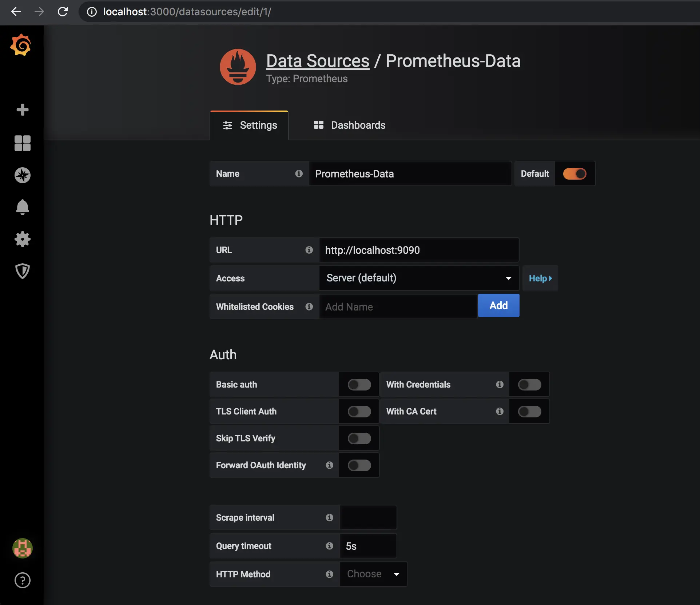Click the Query timeout 5s field

(x=368, y=546)
